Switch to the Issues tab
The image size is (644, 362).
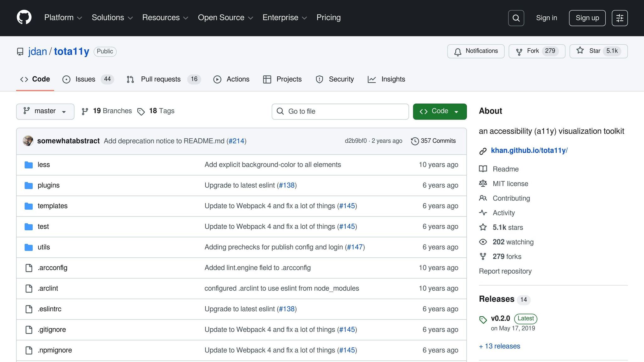[85, 79]
